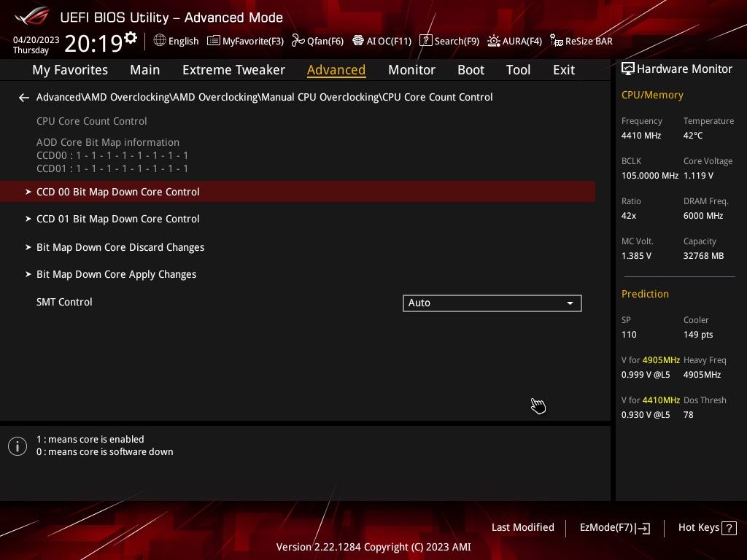Viewport: 747px width, 560px height.
Task: Click the breadcrumb path text
Action: [x=264, y=97]
